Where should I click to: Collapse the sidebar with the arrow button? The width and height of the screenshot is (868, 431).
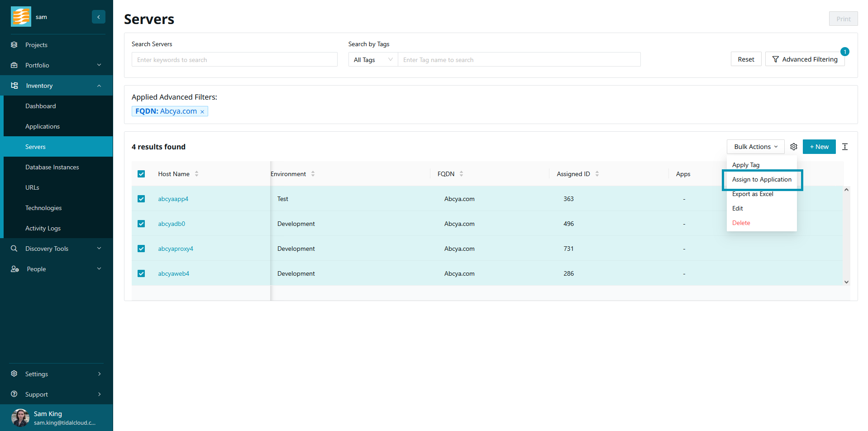pyautogui.click(x=98, y=17)
